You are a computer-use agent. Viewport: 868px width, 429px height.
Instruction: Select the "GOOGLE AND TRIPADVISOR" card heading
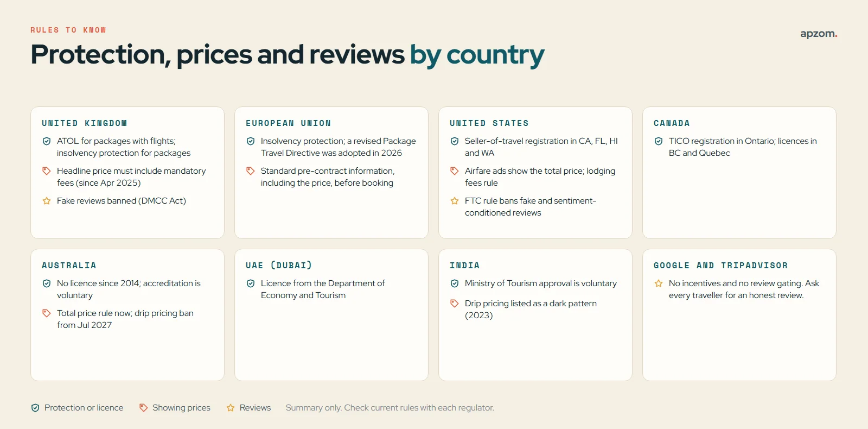(x=721, y=266)
